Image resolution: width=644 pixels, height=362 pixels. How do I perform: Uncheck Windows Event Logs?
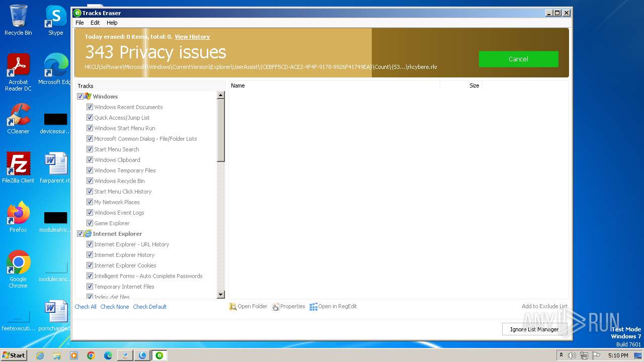pyautogui.click(x=90, y=213)
